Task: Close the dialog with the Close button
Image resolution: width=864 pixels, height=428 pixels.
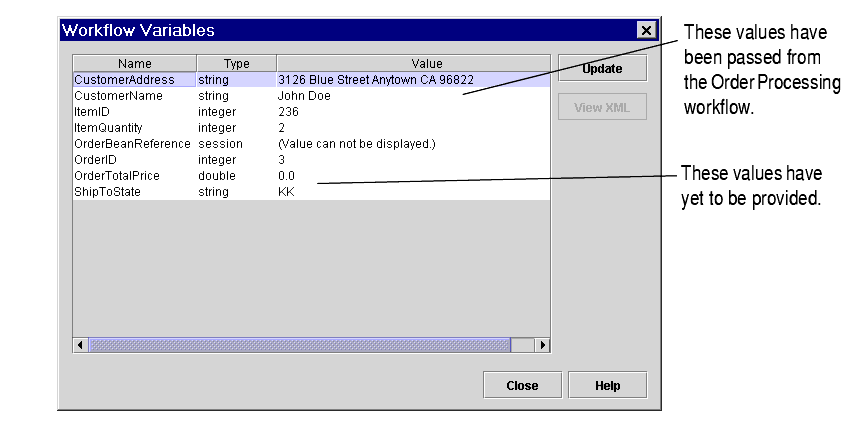Action: click(522, 386)
